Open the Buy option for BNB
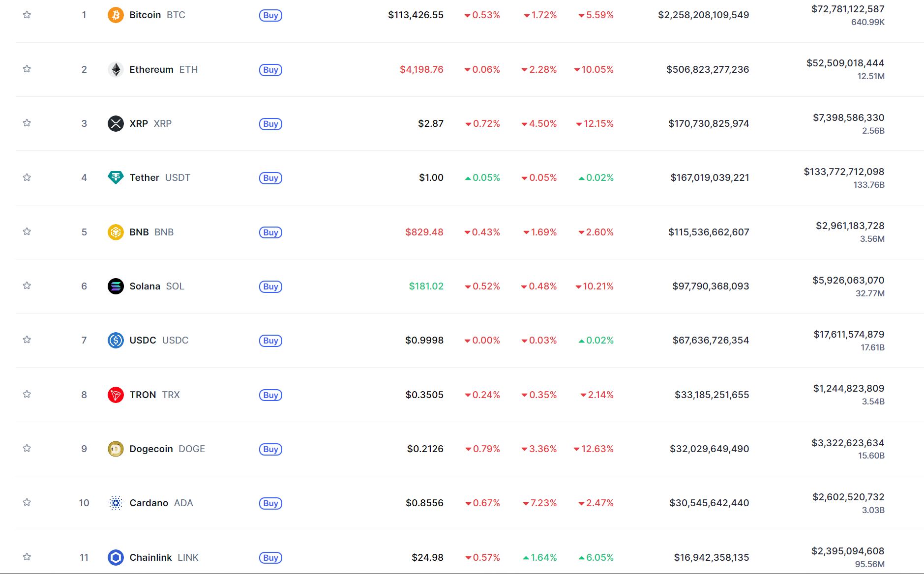Image resolution: width=924 pixels, height=574 pixels. (270, 232)
